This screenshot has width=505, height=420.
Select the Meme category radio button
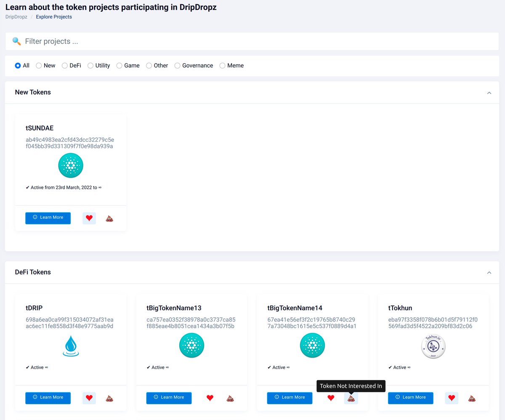(x=223, y=66)
